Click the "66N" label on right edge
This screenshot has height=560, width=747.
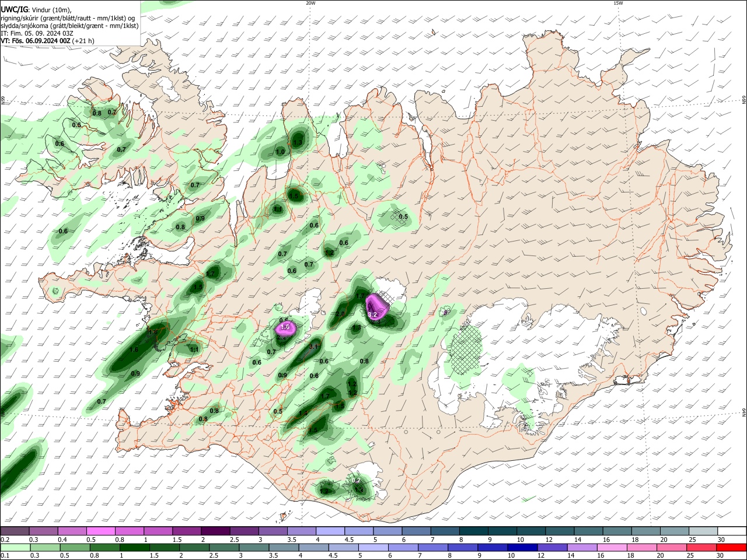tap(744, 100)
